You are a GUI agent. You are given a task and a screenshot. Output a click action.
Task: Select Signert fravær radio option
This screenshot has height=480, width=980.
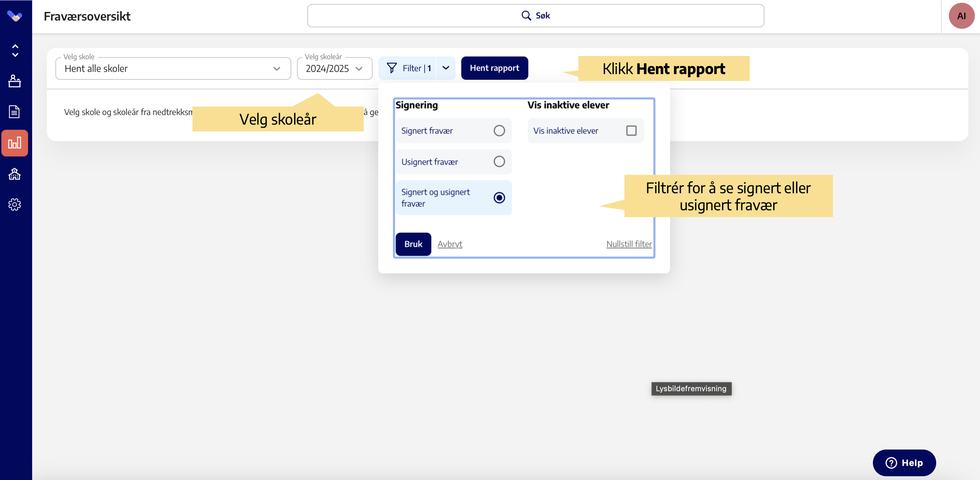(499, 131)
